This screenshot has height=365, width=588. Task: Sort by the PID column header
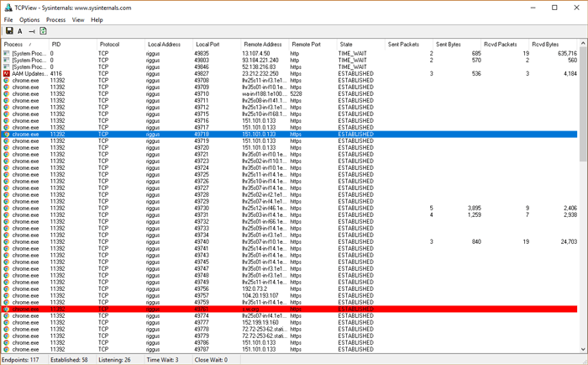pyautogui.click(x=73, y=45)
